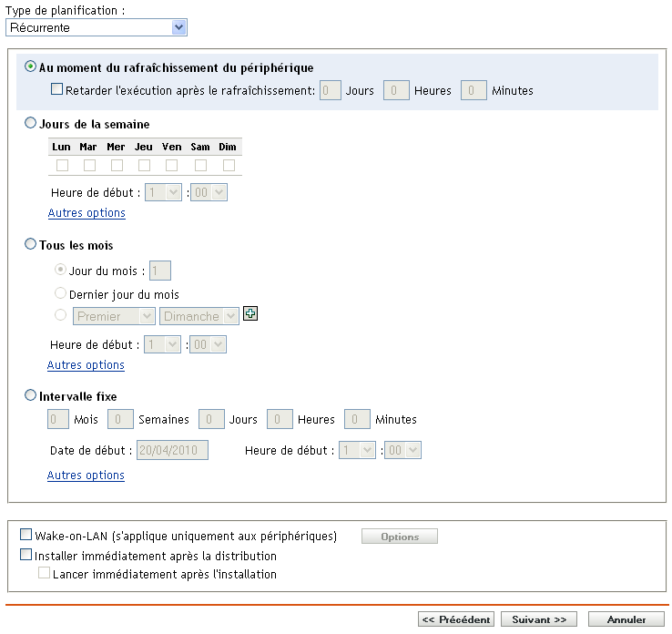Click the Minutes delay field after refresh
Viewport: 672px width, 634px height.
pyautogui.click(x=473, y=90)
